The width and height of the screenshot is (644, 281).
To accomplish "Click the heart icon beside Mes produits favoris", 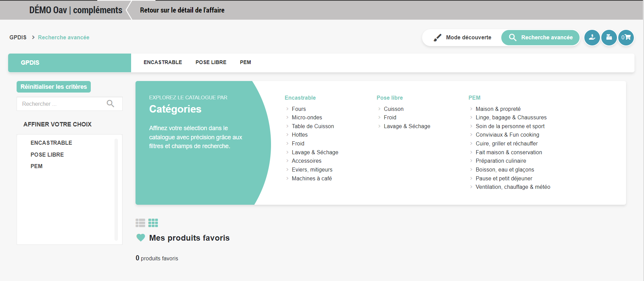I will (x=141, y=238).
